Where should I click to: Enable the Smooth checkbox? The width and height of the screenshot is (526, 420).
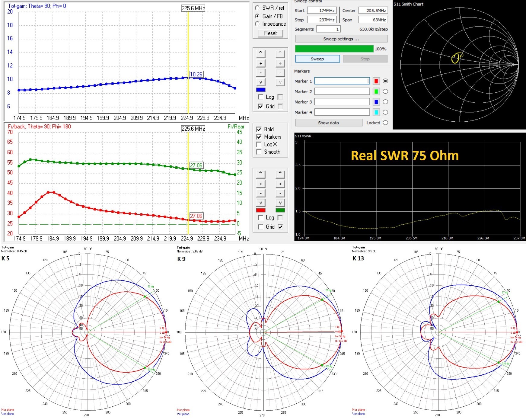(x=259, y=152)
